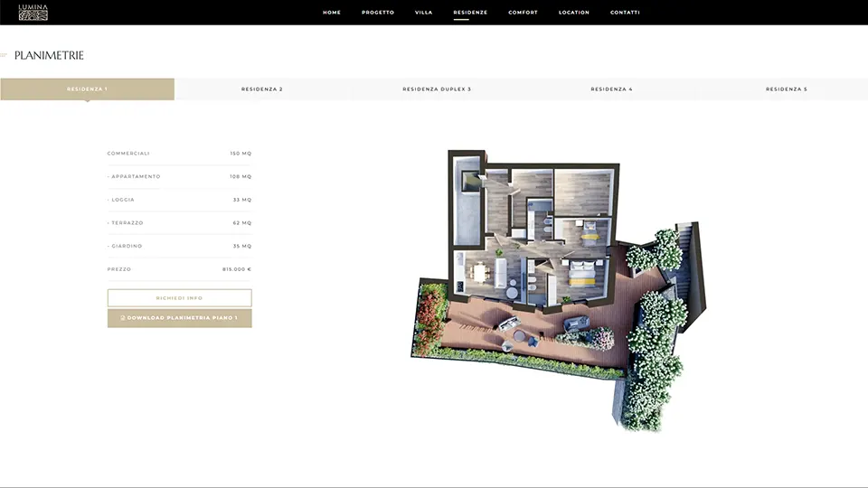Viewport: 868px width, 488px height.
Task: Open the Home menu item
Action: 332,13
